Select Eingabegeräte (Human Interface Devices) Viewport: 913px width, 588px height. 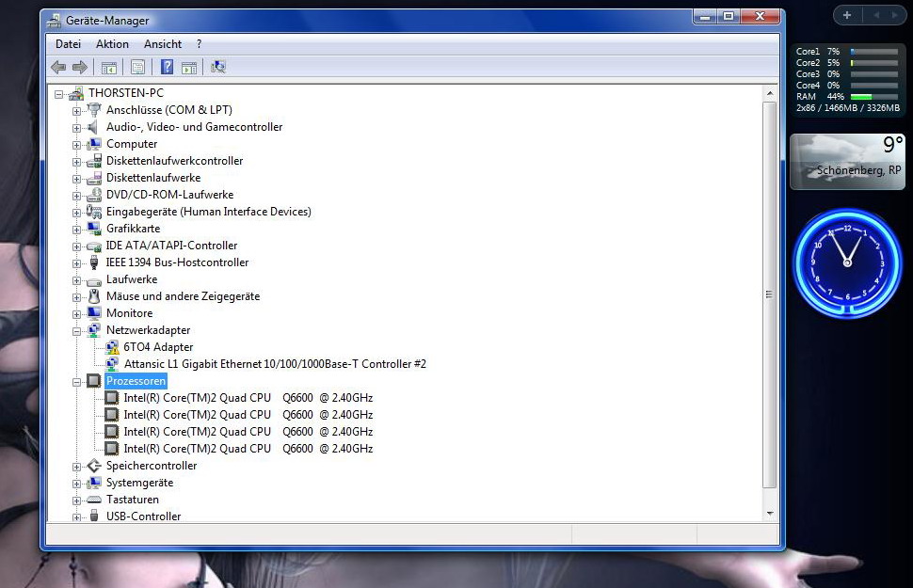click(x=208, y=212)
